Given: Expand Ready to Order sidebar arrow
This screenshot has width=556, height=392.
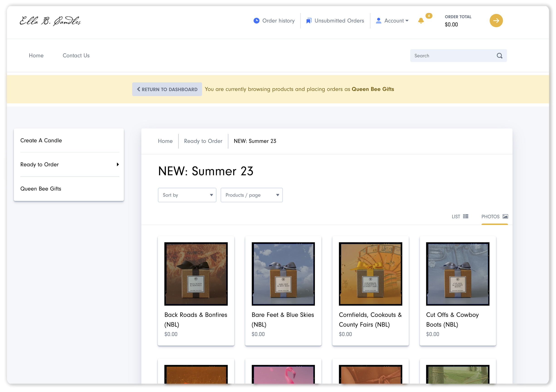Looking at the screenshot, I should 118,165.
